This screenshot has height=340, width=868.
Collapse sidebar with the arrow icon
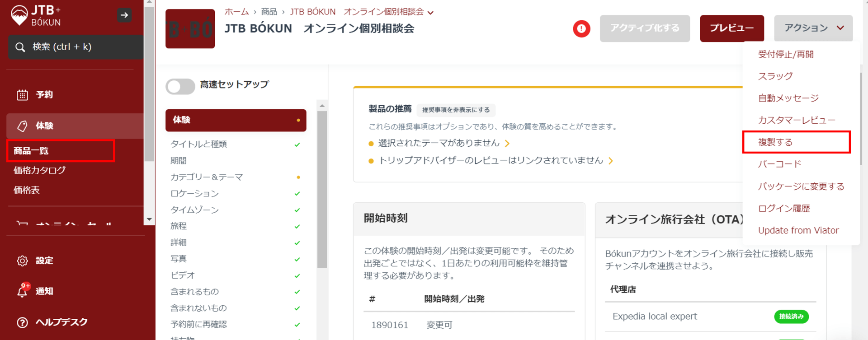(124, 15)
